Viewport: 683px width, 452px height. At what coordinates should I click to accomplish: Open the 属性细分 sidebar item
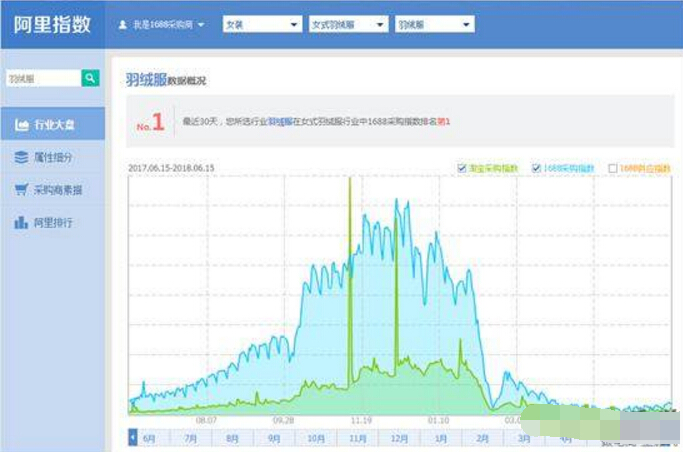click(52, 157)
